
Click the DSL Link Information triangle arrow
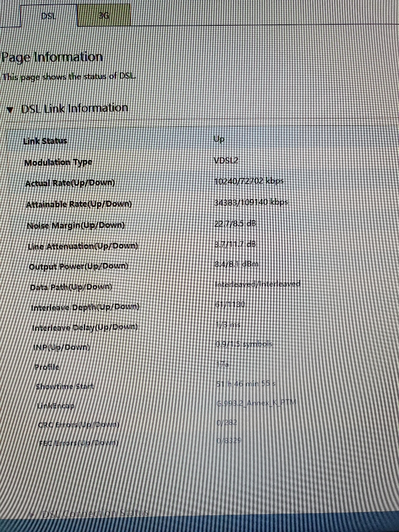click(10, 110)
